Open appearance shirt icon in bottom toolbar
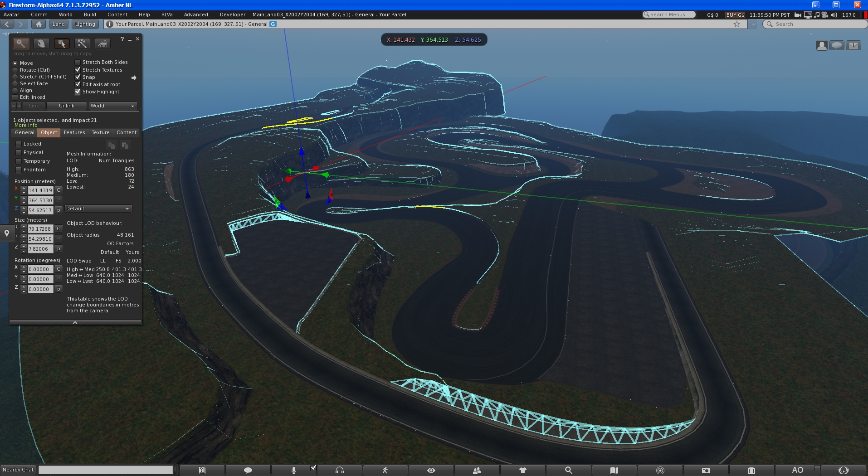 pos(523,470)
